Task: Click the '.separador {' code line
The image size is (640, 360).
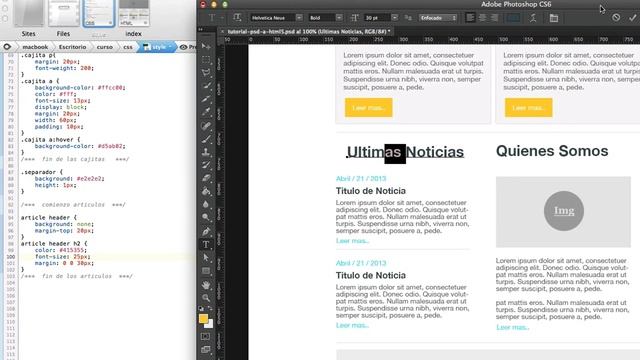Action: tap(42, 172)
